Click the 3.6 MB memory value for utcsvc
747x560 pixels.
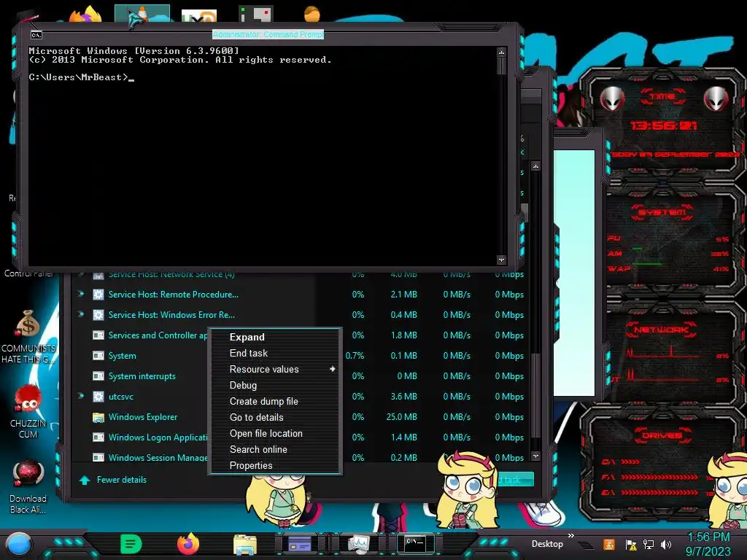point(404,397)
